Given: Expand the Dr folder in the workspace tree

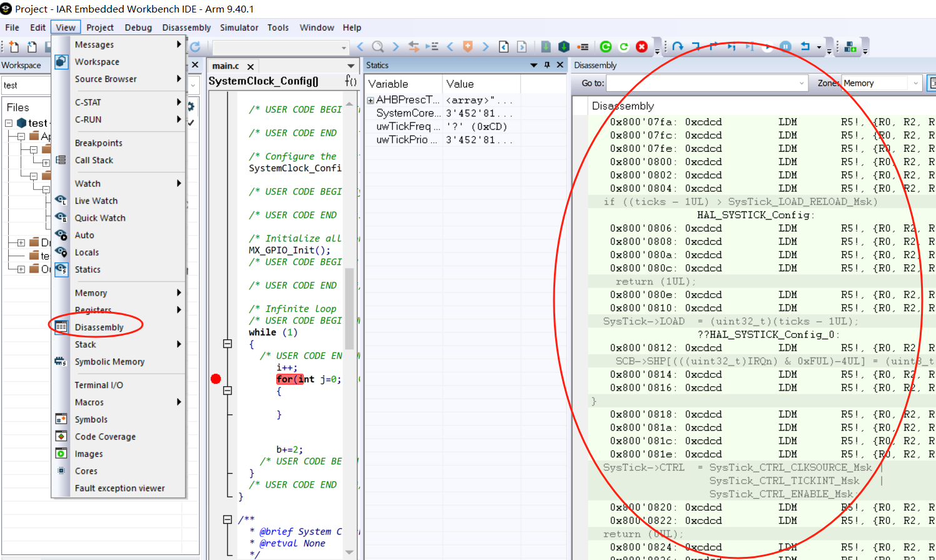Looking at the screenshot, I should tap(21, 242).
